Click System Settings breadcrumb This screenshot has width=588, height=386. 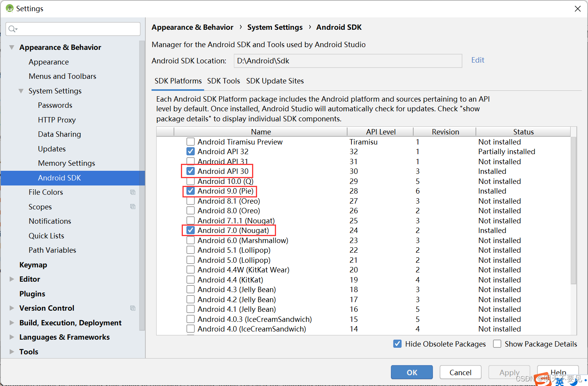(x=275, y=27)
